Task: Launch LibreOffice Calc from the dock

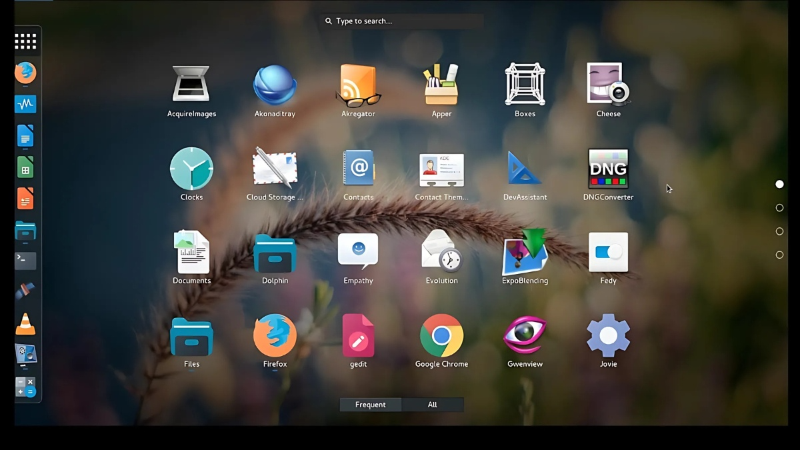Action: 25,167
